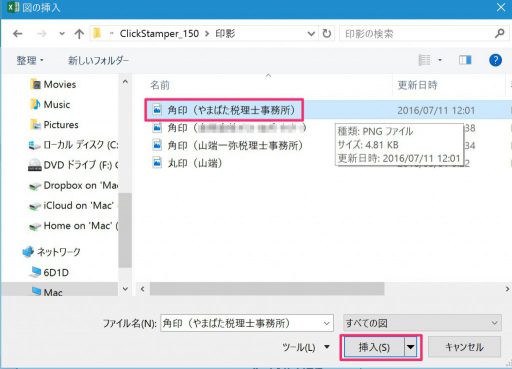The width and height of the screenshot is (512, 369).
Task: Change the file view layout
Action: coord(424,60)
